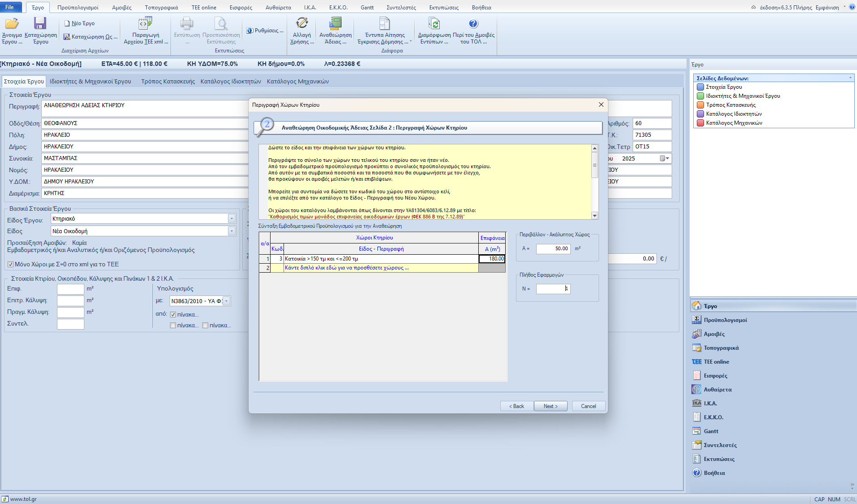This screenshot has height=504, width=857.
Task: Click the Άνοιγμα Έργου folder icon
Action: [x=12, y=24]
